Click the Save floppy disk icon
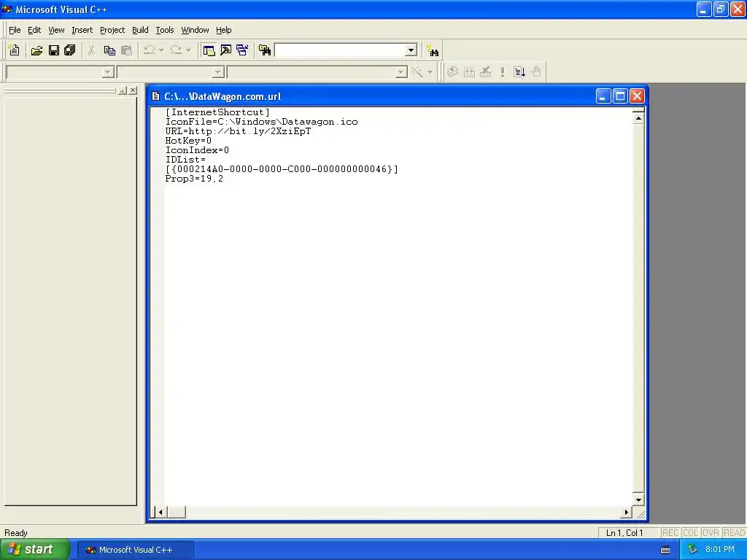 click(54, 50)
